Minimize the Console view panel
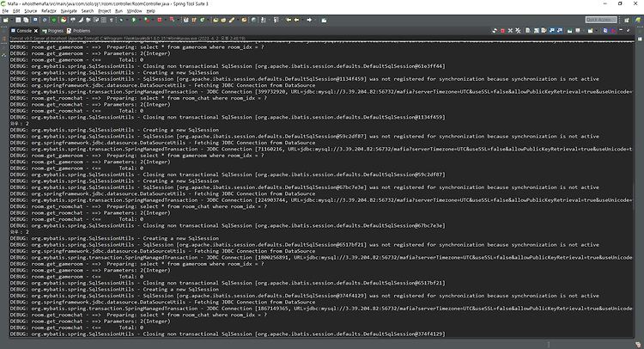The width and height of the screenshot is (644, 349). click(621, 30)
